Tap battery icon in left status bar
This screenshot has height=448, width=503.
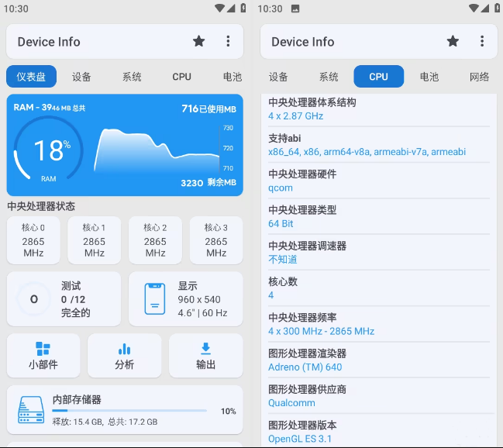243,8
